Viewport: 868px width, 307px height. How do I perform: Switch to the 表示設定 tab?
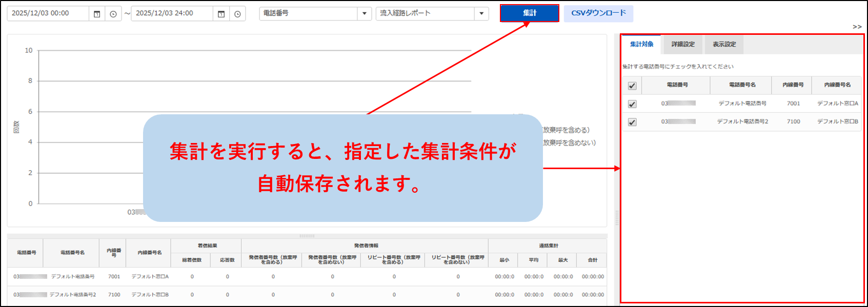(x=724, y=45)
